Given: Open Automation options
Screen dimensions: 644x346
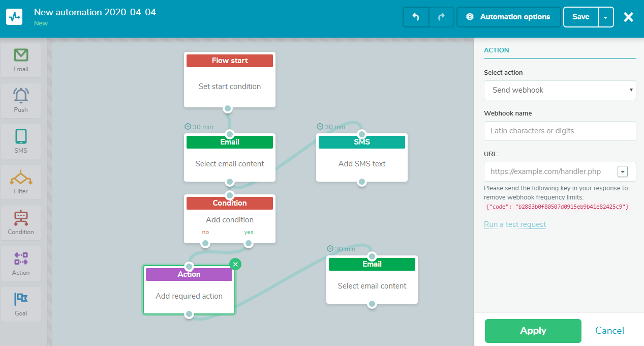Looking at the screenshot, I should point(508,17).
